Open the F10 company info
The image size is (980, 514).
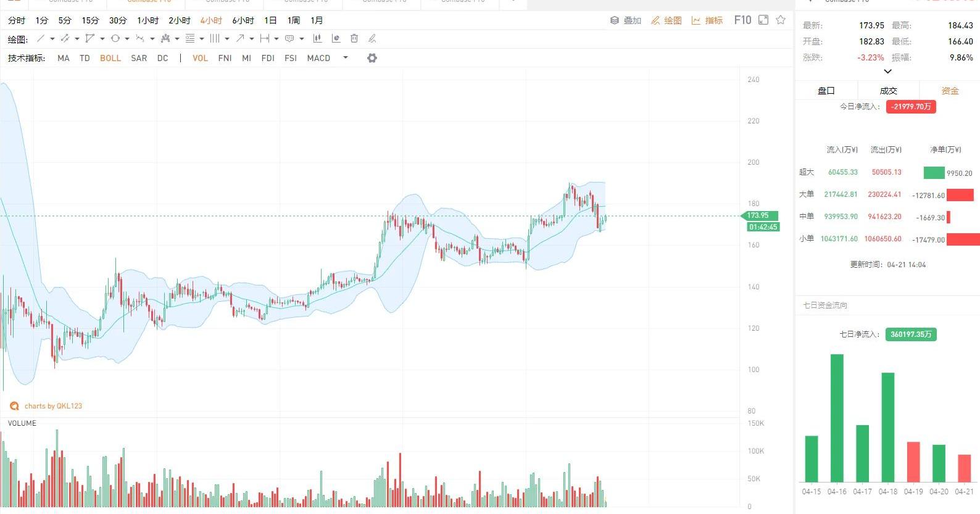[742, 20]
